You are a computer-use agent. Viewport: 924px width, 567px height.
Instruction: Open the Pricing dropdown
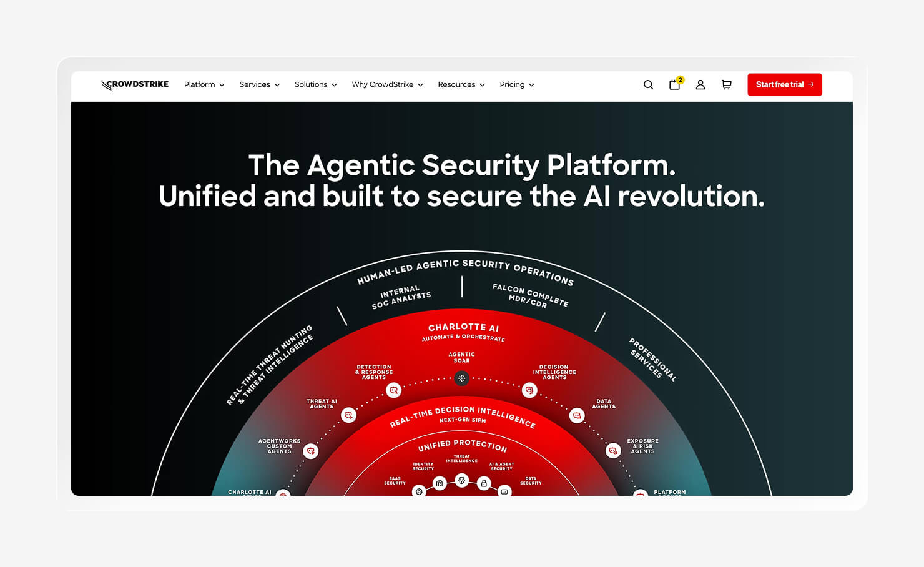(517, 85)
